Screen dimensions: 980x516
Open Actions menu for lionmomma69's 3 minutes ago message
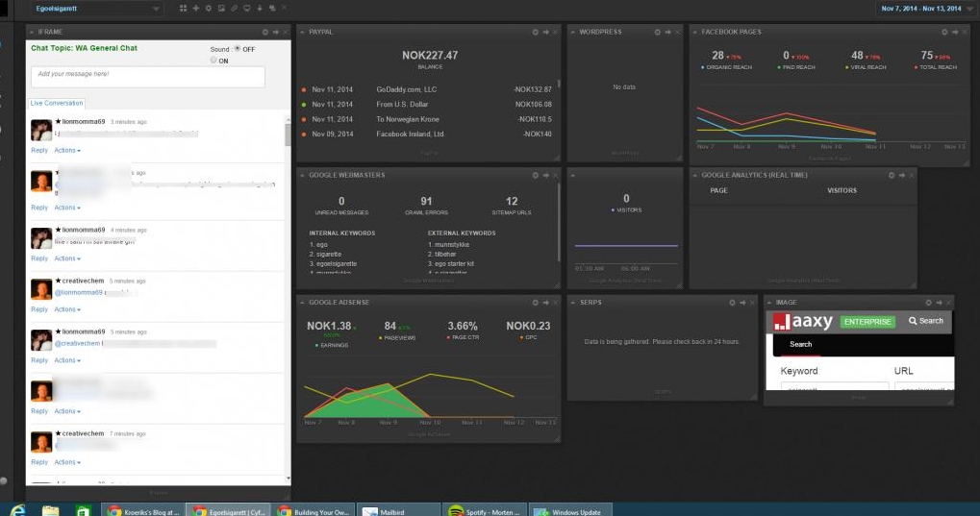click(x=67, y=151)
